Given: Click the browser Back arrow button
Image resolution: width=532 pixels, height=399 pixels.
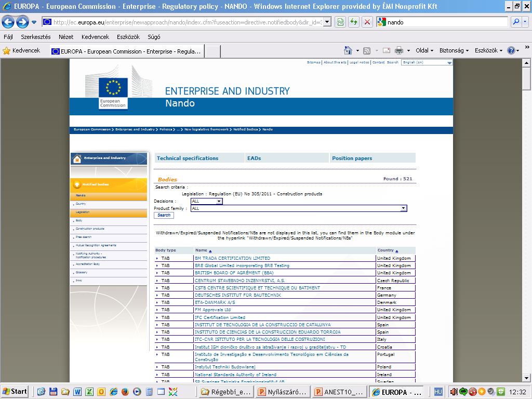Looking at the screenshot, I should (x=8, y=22).
